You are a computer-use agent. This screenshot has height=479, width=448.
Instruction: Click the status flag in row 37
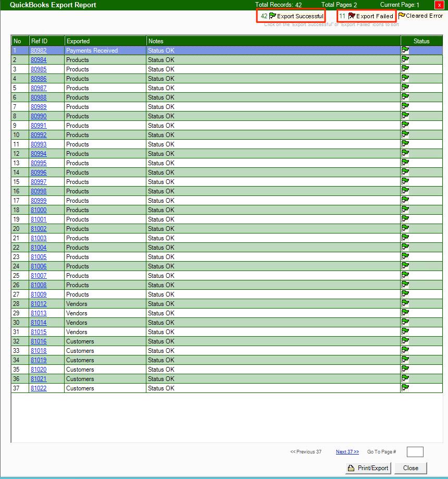click(x=405, y=388)
